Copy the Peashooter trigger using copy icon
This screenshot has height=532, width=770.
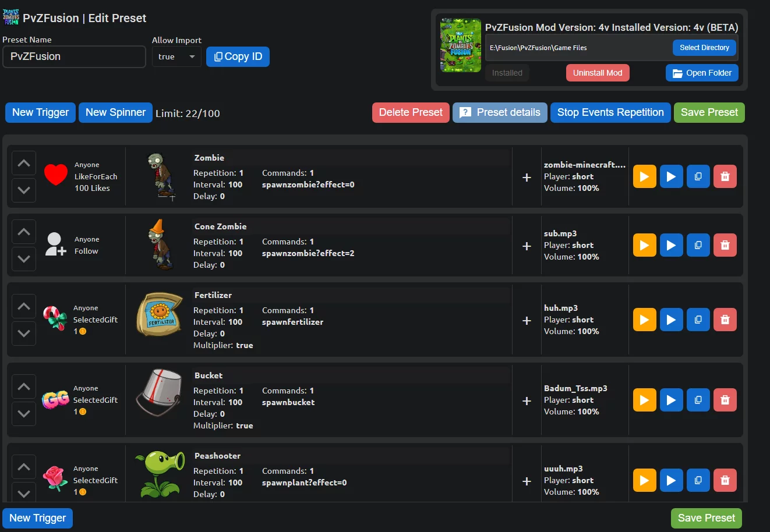tap(698, 480)
